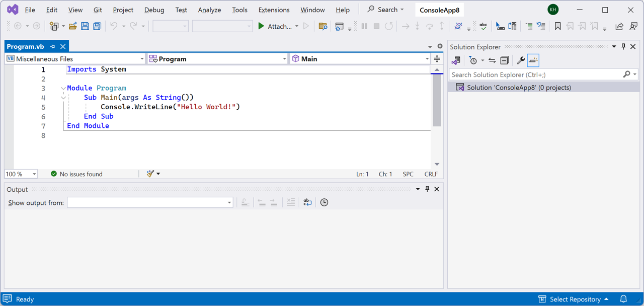Viewport: 644px width, 306px height.
Task: Open the Attach button dropdown arrow
Action: click(297, 26)
